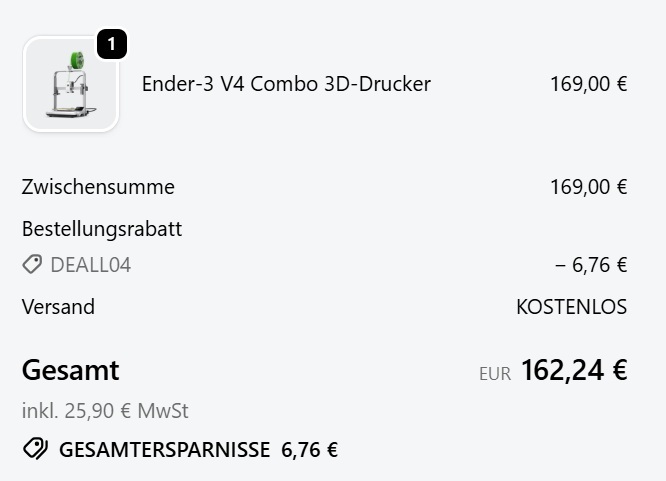Click the discount tag icon beside DEALL04
Screen dimensions: 666x481
click(32, 265)
